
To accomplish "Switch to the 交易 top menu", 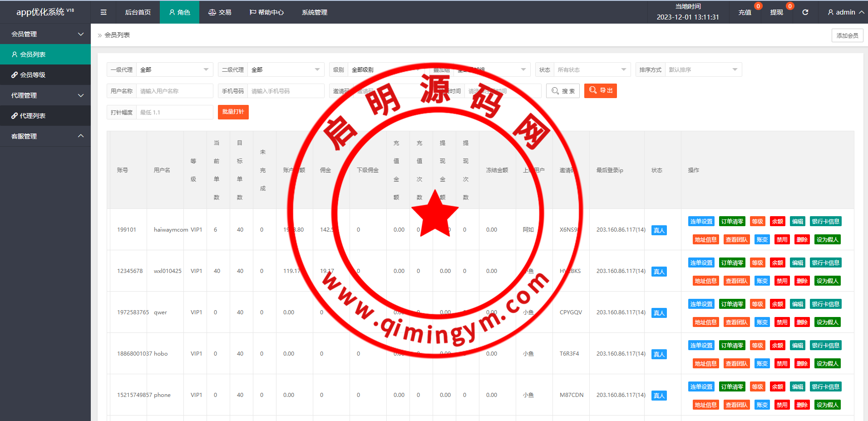I will point(220,12).
